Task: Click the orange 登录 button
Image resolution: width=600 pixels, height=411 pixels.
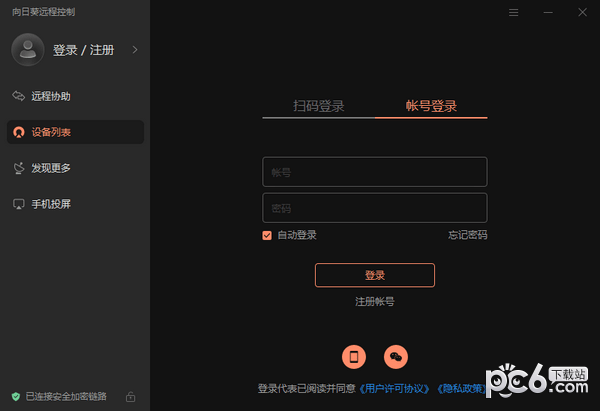Action: 375,275
